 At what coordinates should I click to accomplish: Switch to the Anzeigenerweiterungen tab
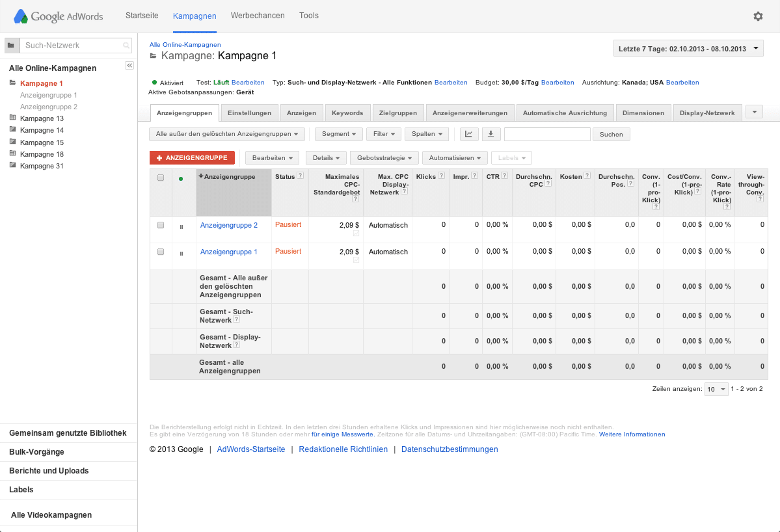(x=470, y=113)
